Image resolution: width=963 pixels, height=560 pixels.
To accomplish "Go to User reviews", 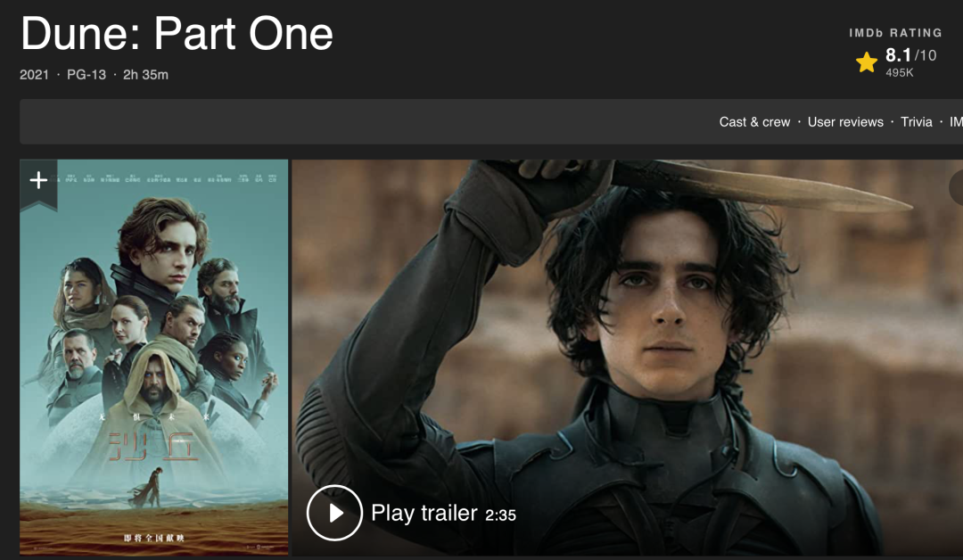I will coord(845,122).
